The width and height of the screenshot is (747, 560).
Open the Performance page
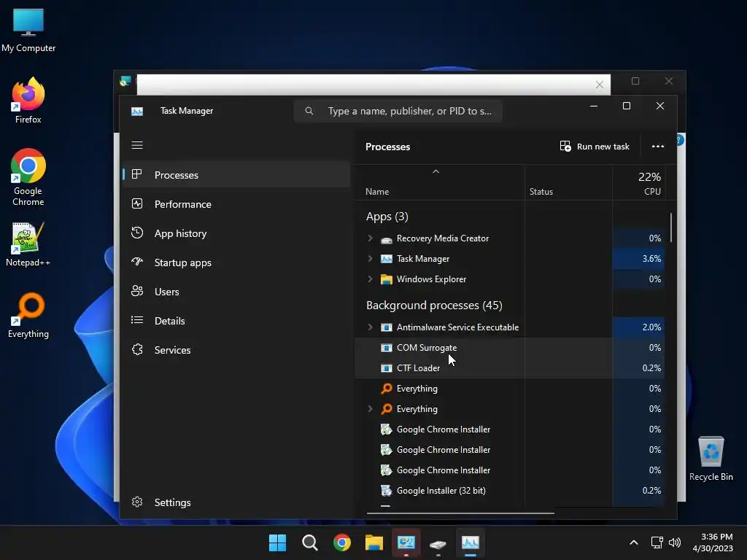pos(236,204)
